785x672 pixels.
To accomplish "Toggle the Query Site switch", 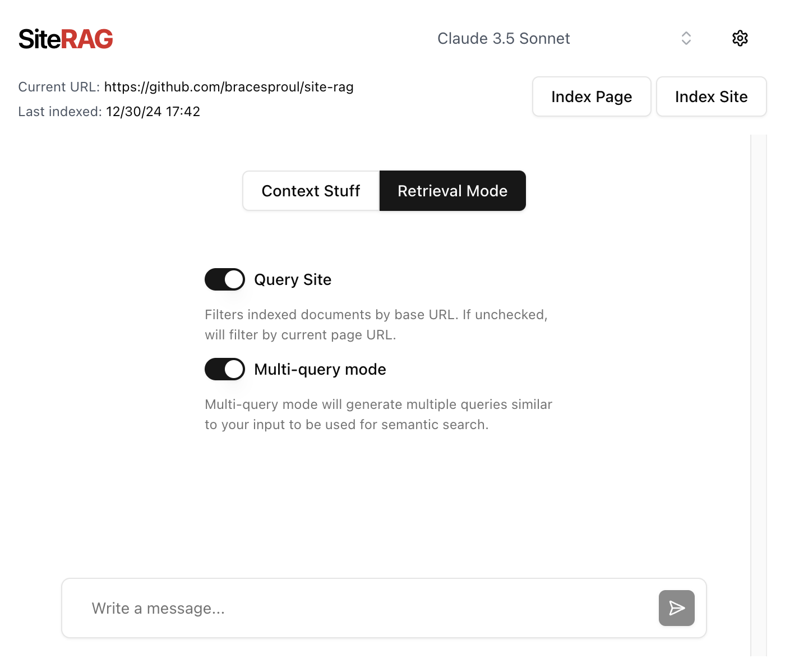I will [x=225, y=279].
